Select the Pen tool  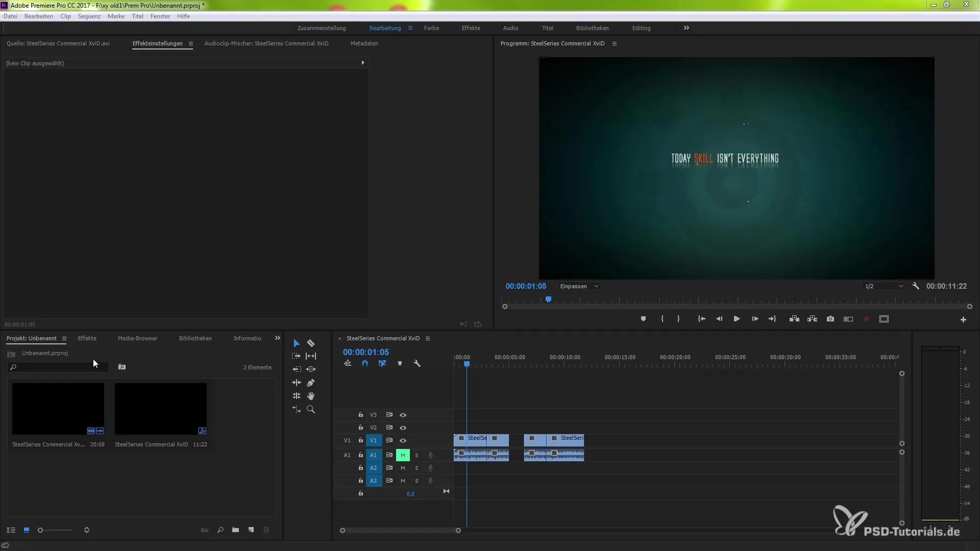point(311,383)
